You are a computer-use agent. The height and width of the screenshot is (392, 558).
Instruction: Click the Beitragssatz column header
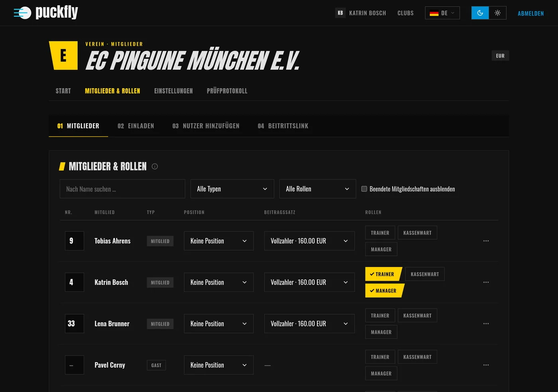point(280,212)
